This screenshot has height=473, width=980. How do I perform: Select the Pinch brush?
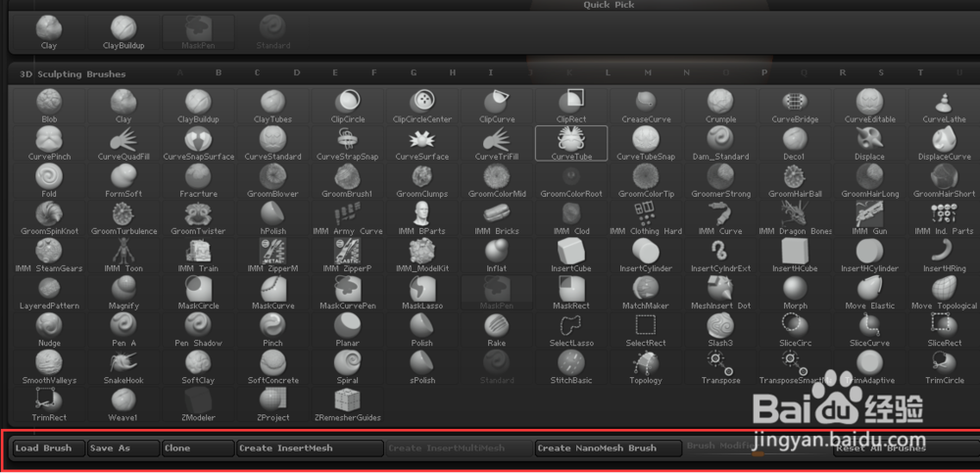tap(273, 331)
